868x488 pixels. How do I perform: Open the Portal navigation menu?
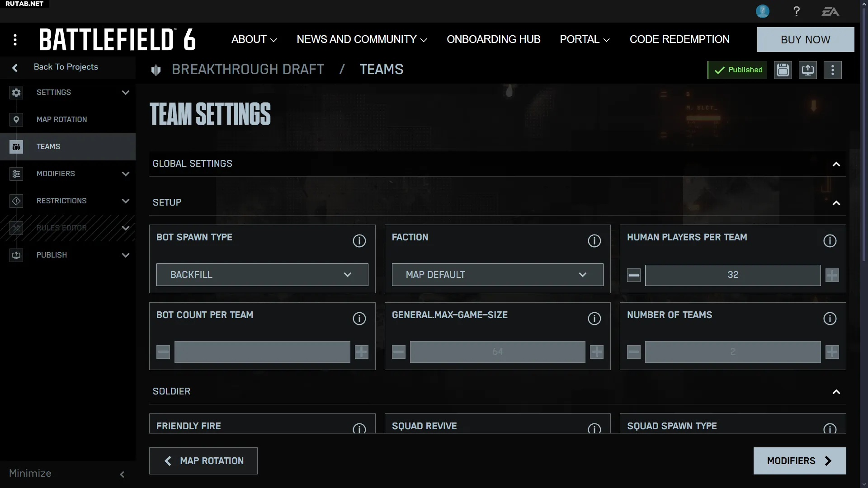coord(584,39)
